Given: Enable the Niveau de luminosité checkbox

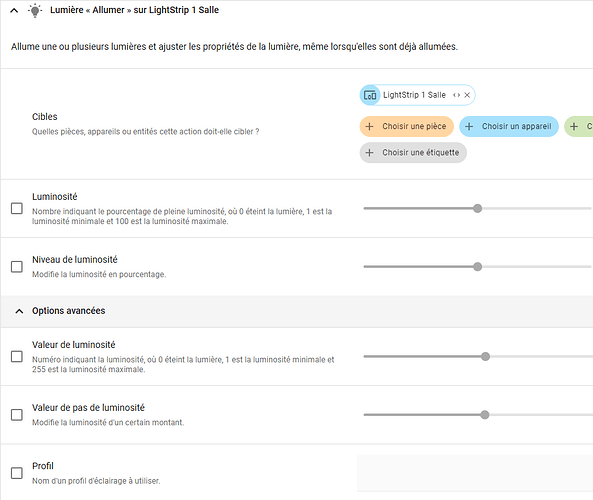Looking at the screenshot, I should (17, 267).
